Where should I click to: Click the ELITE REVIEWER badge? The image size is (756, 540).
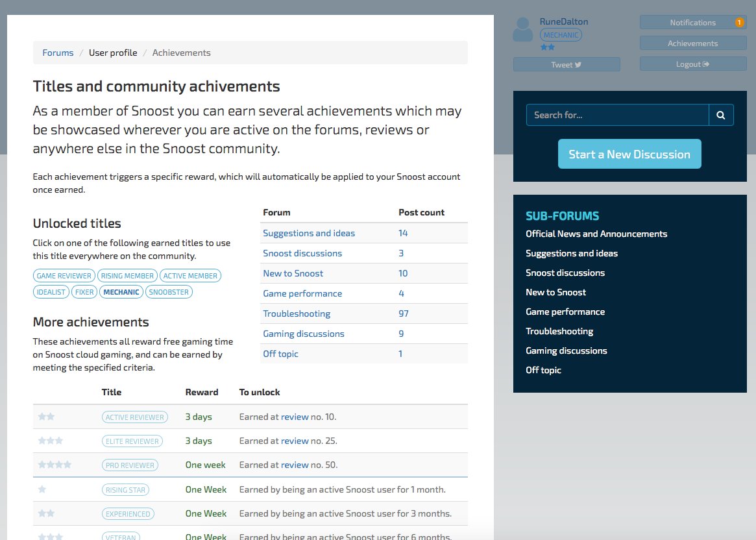coord(132,441)
